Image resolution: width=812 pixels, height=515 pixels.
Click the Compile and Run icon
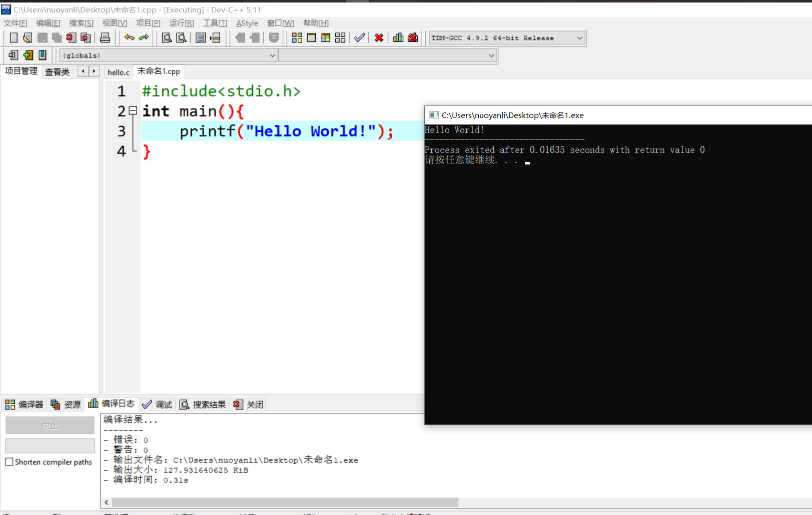326,37
